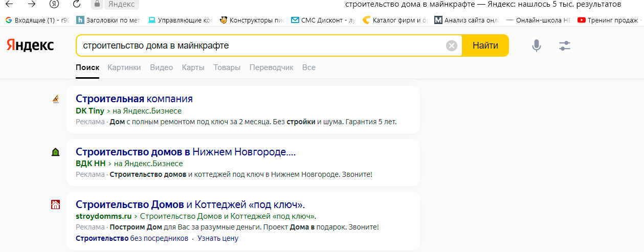Image resolution: width=644 pixels, height=252 pixels.
Task: Reload the page with refresh icon
Action: tap(77, 4)
